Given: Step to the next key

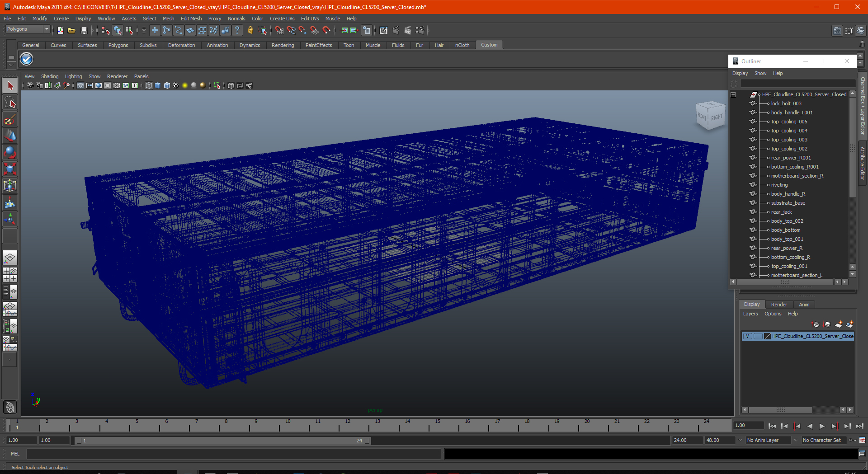Looking at the screenshot, I should (x=835, y=426).
